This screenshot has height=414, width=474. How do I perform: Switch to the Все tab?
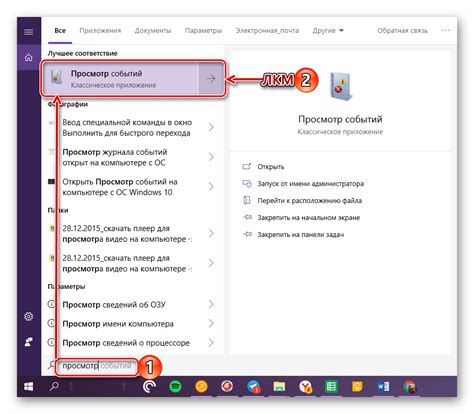(60, 31)
